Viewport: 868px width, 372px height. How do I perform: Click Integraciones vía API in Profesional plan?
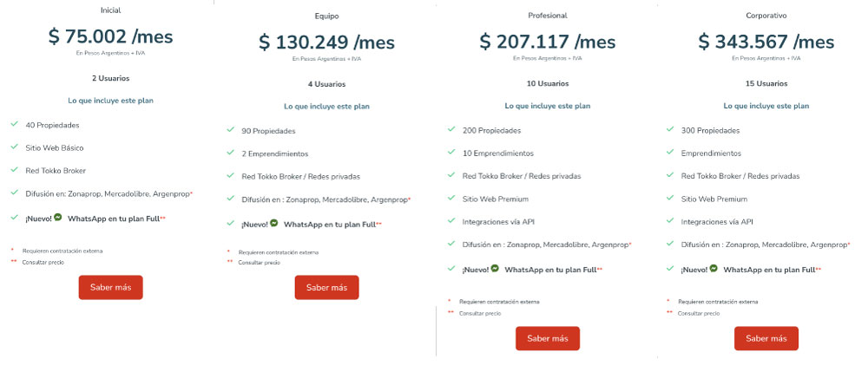pos(498,222)
